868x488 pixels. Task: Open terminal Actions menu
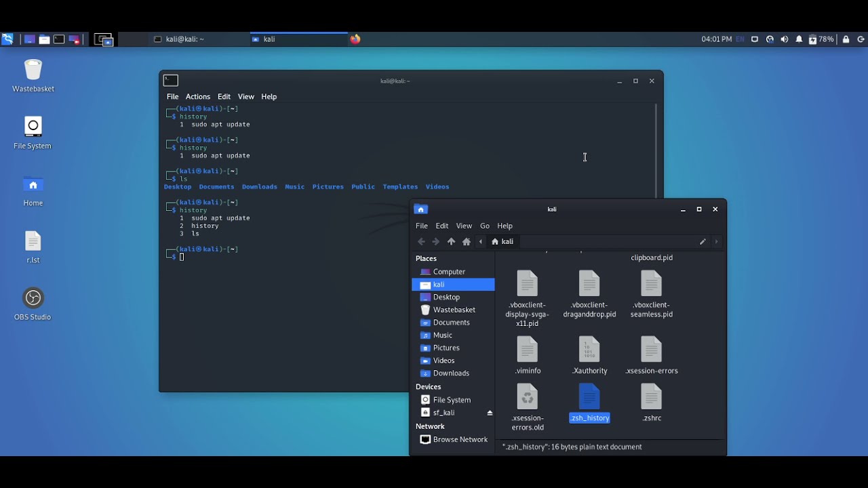[x=198, y=97]
